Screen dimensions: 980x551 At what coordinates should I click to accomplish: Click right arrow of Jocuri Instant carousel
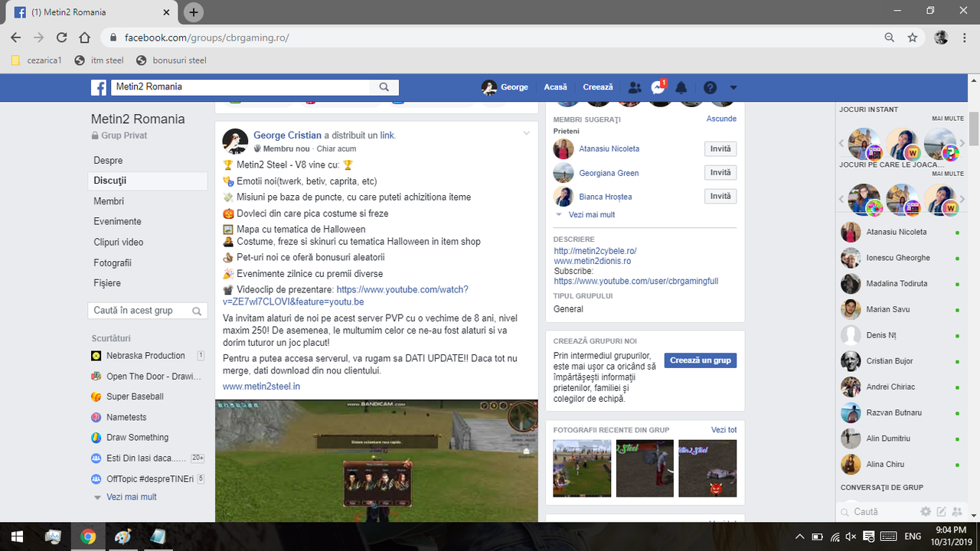click(x=962, y=143)
